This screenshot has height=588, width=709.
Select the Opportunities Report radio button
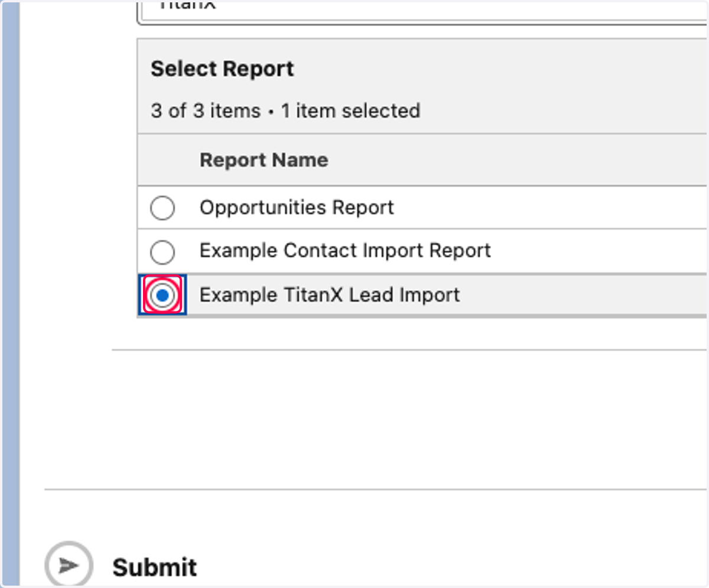(x=162, y=208)
